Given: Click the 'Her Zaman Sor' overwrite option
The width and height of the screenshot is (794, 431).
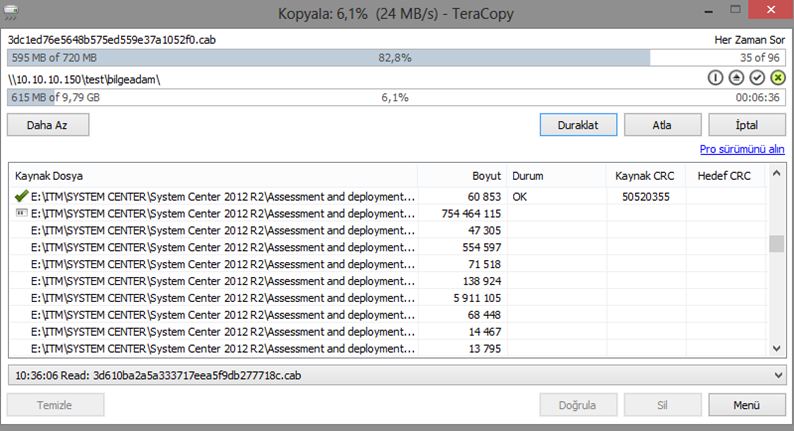Looking at the screenshot, I should [x=749, y=40].
